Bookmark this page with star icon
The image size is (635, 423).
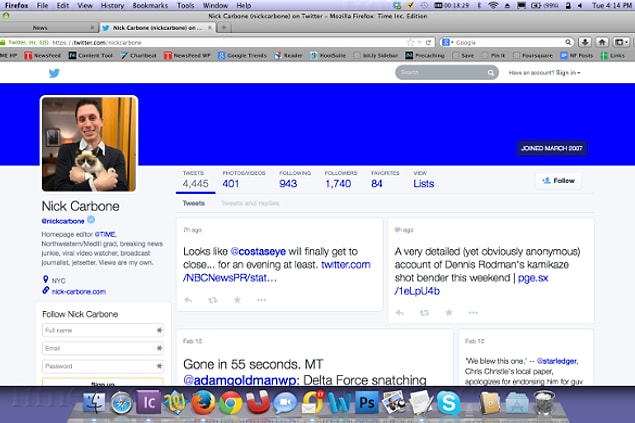click(x=410, y=42)
